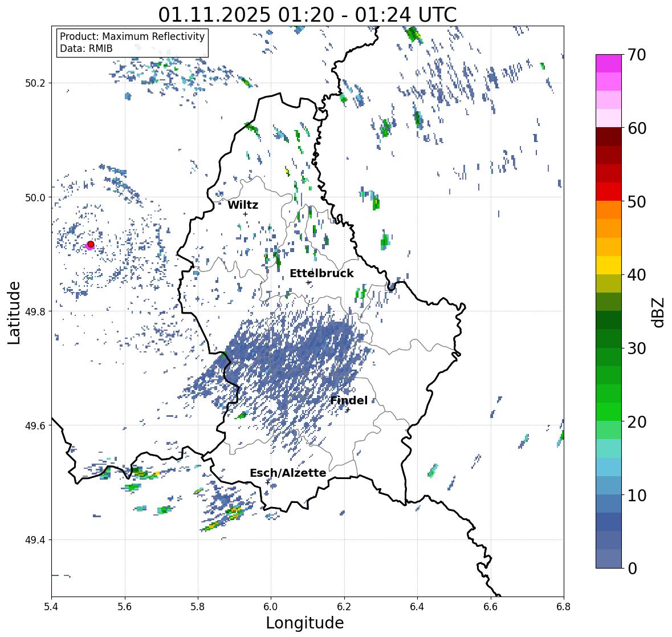Click the Ettelbruck cross marker
This screenshot has height=637, width=672.
308,282
